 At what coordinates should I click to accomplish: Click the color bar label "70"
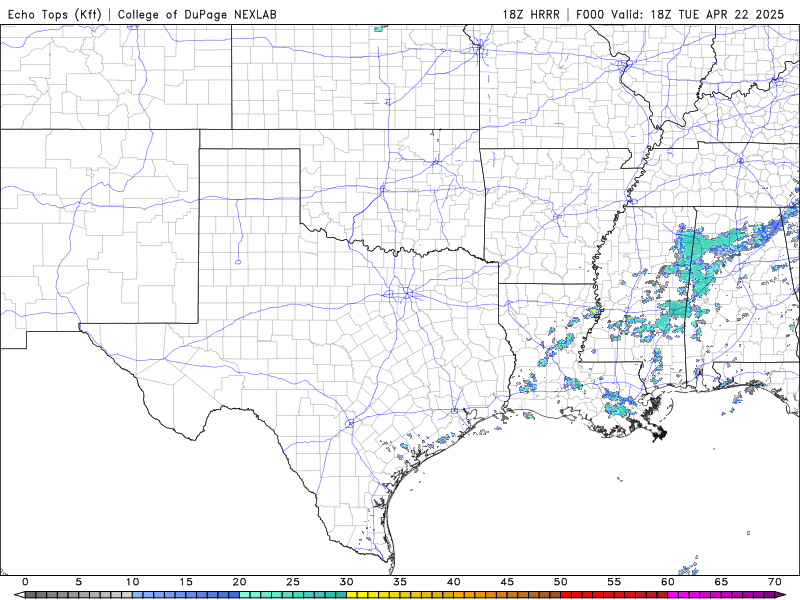pos(775,582)
